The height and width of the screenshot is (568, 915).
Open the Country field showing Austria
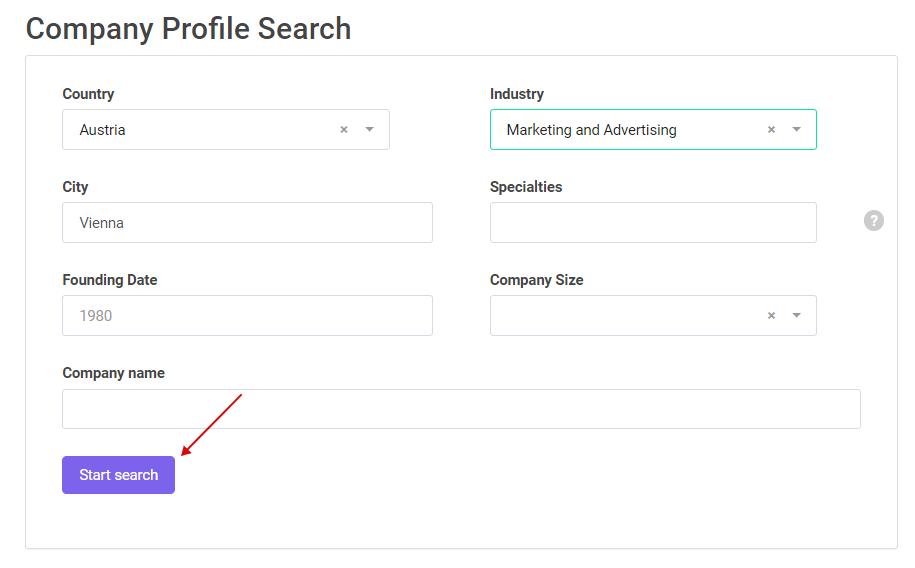(x=226, y=130)
